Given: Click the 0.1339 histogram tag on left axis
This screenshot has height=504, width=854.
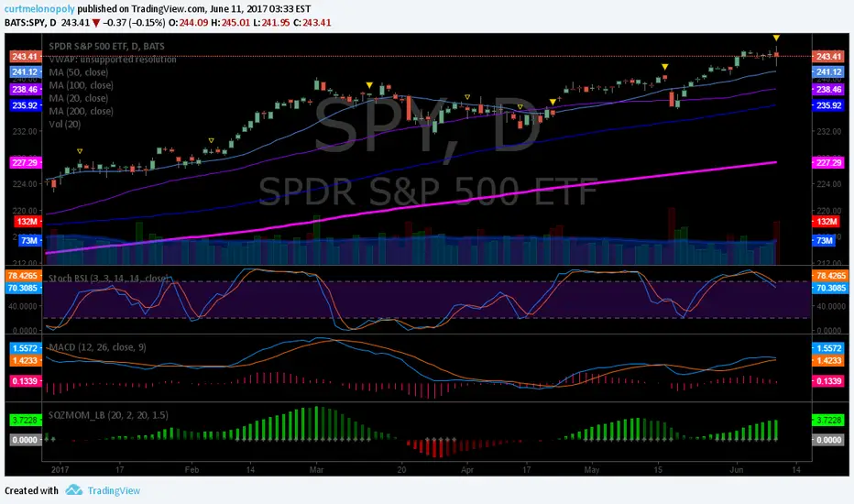Looking at the screenshot, I should tap(25, 381).
